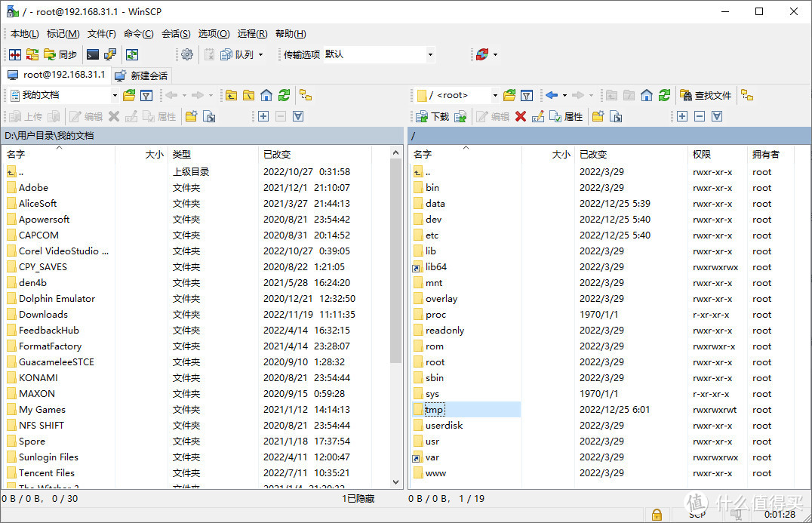Switch to root@192.168.31.1 session tab

(x=57, y=75)
